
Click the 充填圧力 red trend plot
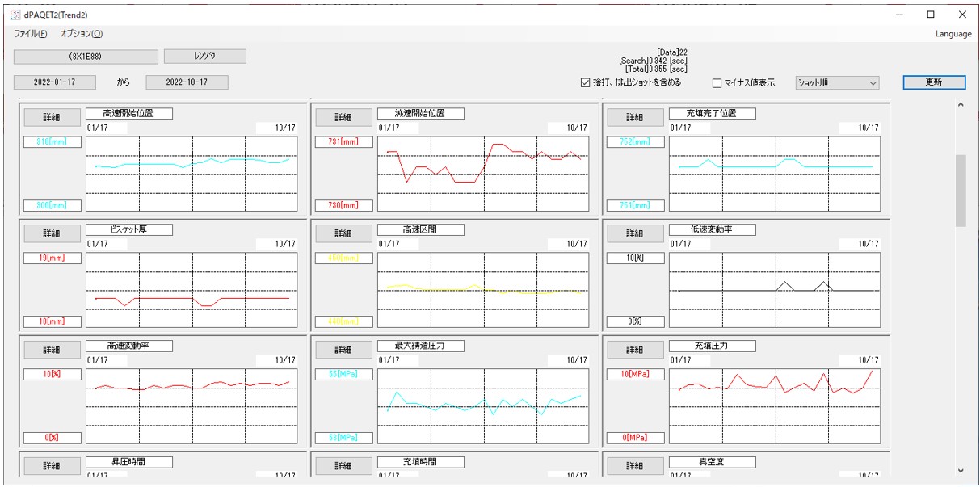[775, 406]
